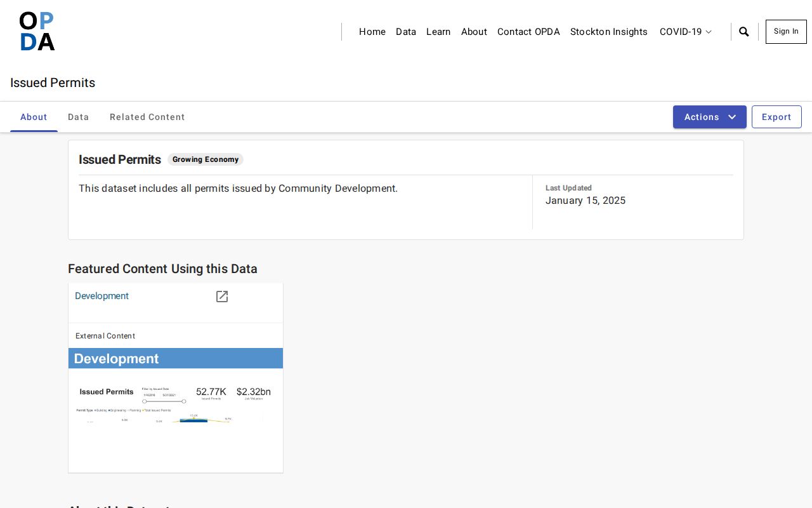Open the search magnifier icon

click(x=744, y=32)
